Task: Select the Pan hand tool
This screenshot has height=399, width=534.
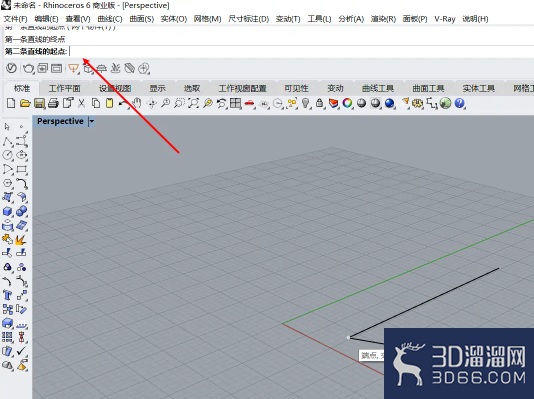Action: pyautogui.click(x=137, y=103)
